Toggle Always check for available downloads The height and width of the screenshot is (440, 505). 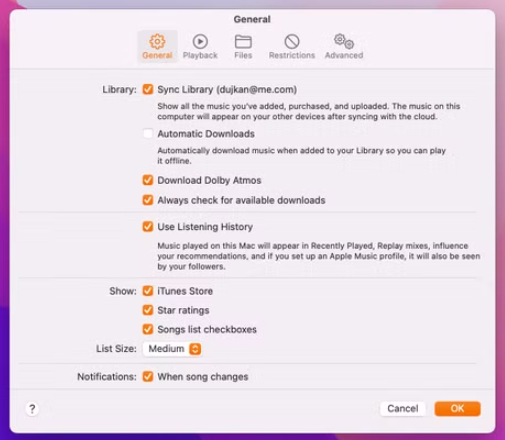pyautogui.click(x=148, y=200)
